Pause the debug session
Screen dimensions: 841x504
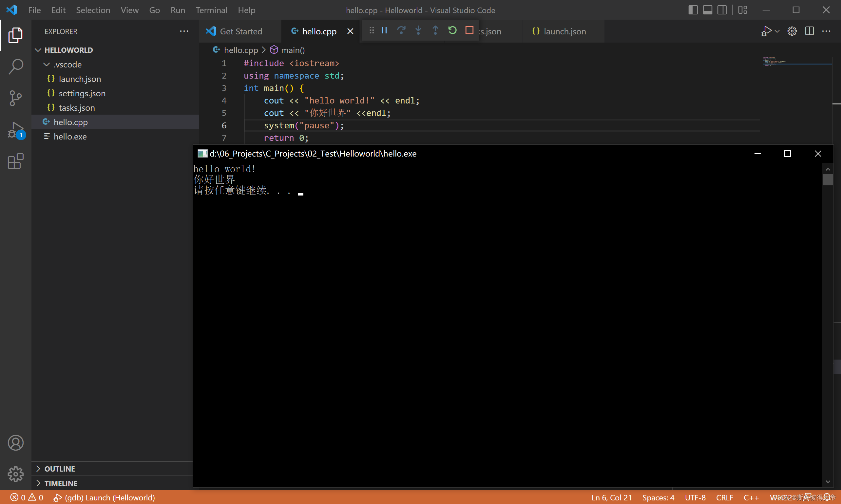coord(384,30)
